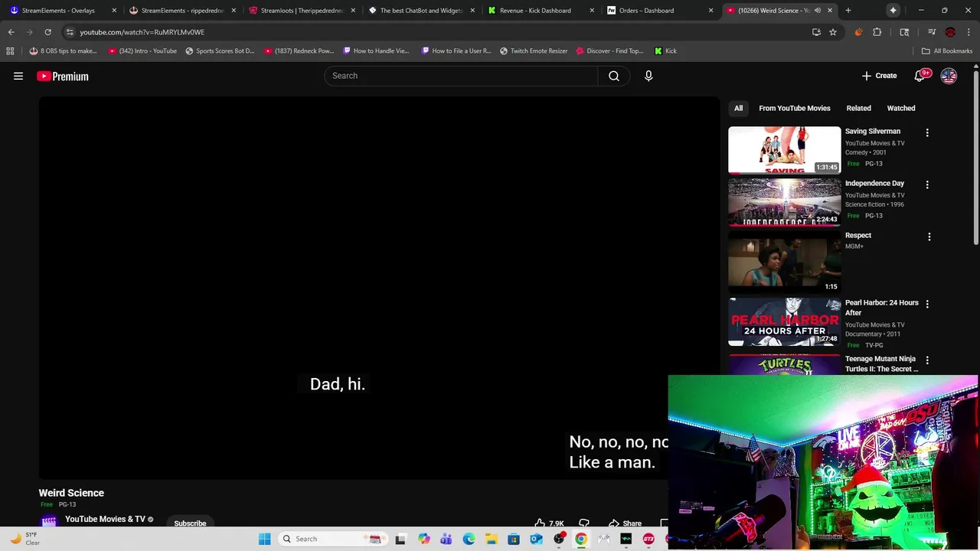Open the All Bookmarks folder
This screenshot has height=551, width=980.
coord(947,51)
